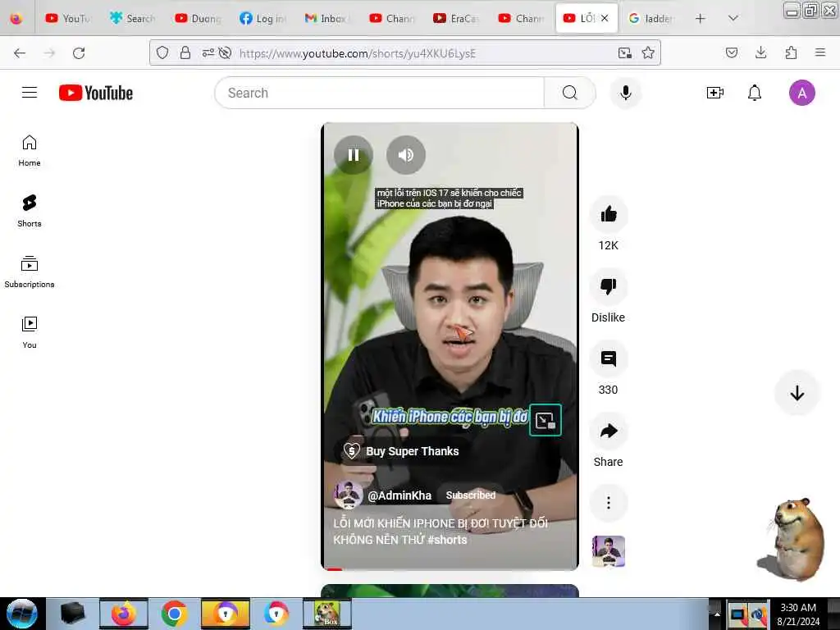Open the Create video button
This screenshot has width=840, height=630.
715,93
